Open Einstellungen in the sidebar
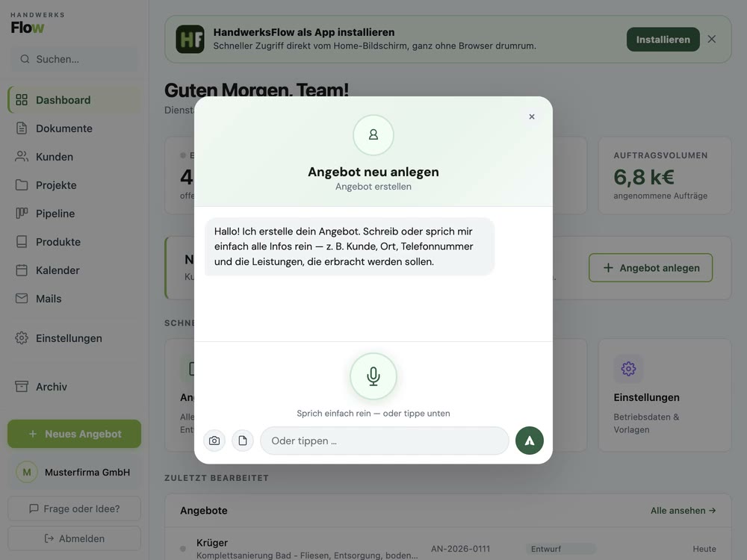Screen dimensions: 747x560 point(74,338)
